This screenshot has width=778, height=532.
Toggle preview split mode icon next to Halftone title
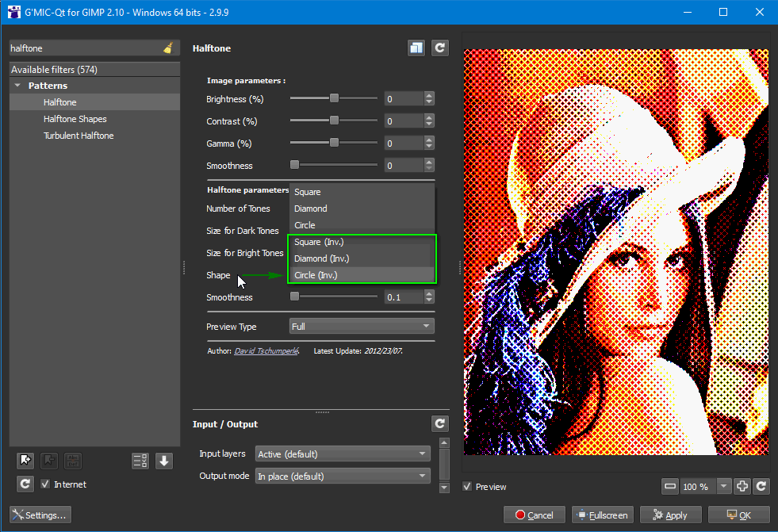pos(416,48)
